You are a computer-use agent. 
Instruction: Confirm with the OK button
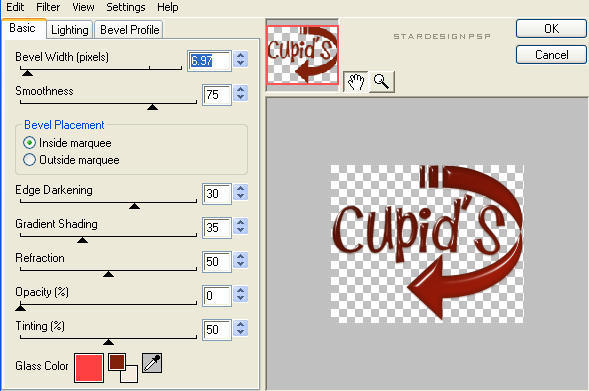(551, 29)
